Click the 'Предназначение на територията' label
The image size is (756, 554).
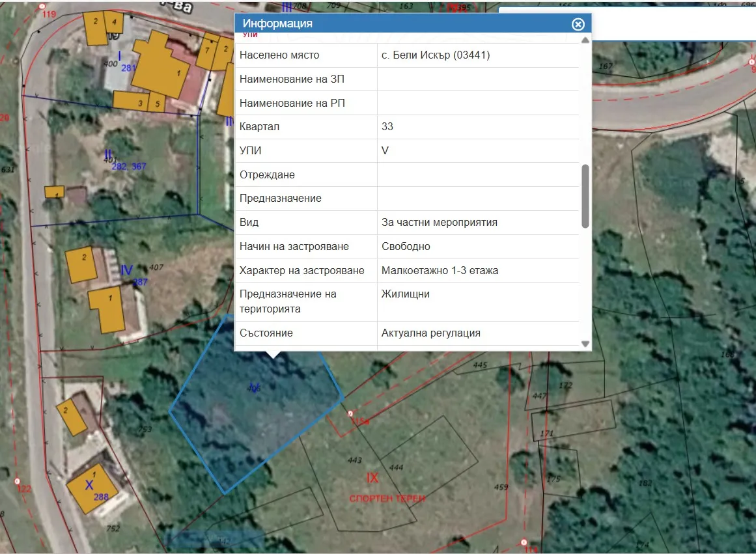pyautogui.click(x=288, y=301)
